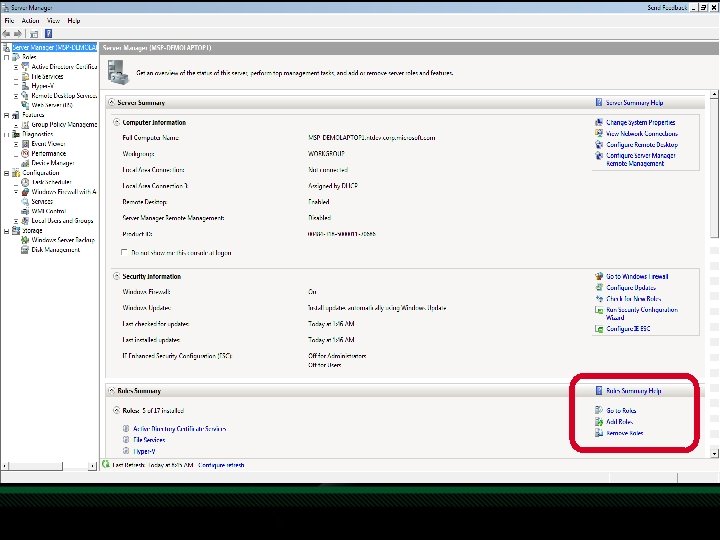Collapse the Diagnostics tree branch
Viewport: 720px width, 540px height.
click(x=6, y=135)
